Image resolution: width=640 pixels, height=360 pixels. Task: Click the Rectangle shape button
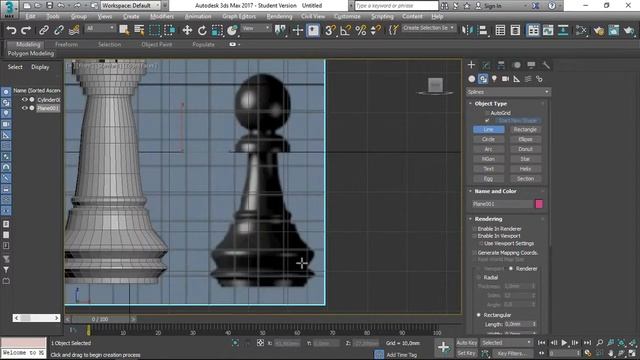(x=525, y=129)
